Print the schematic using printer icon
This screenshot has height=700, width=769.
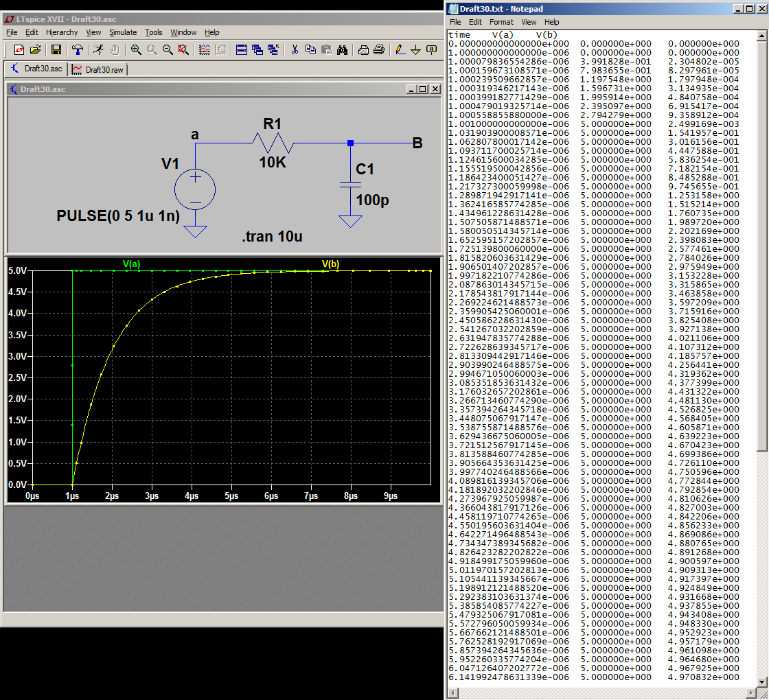379,50
